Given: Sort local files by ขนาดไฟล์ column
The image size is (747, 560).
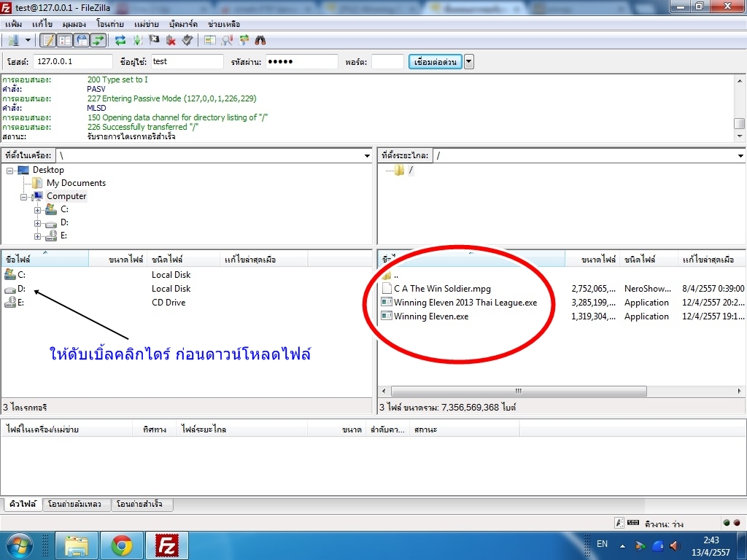Looking at the screenshot, I should coord(117,260).
